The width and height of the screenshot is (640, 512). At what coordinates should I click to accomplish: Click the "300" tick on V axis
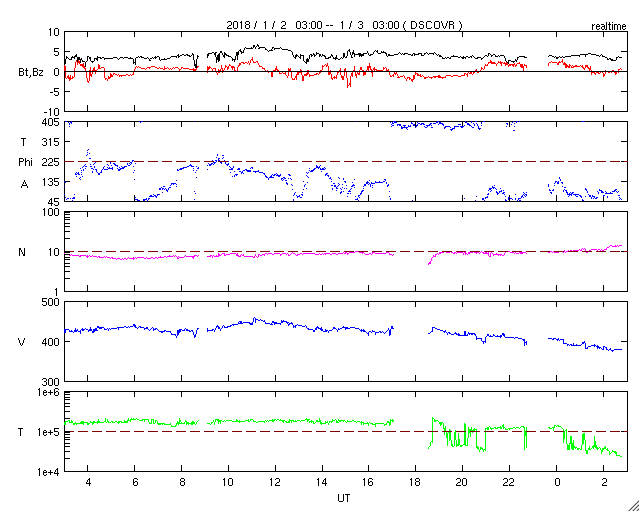[51, 382]
